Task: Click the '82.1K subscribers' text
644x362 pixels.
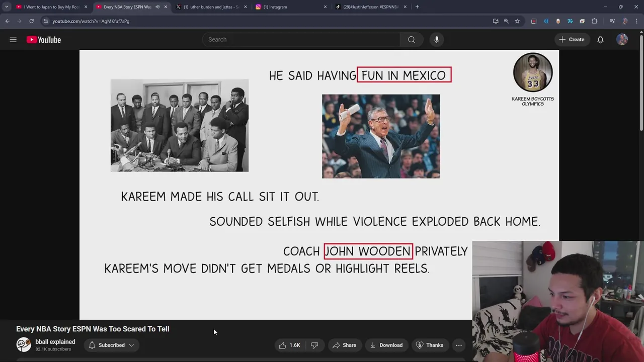Action: [x=53, y=349]
